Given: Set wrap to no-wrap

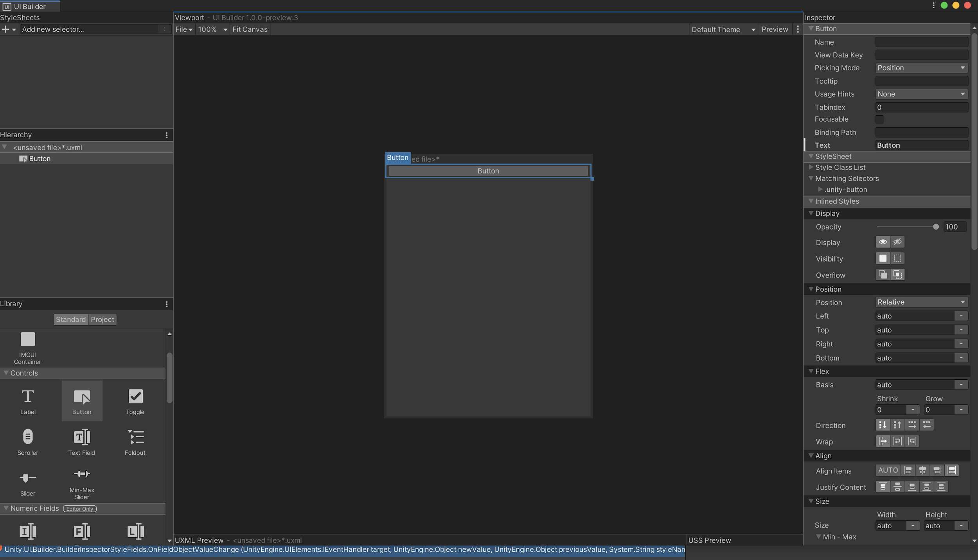Looking at the screenshot, I should click(x=883, y=442).
